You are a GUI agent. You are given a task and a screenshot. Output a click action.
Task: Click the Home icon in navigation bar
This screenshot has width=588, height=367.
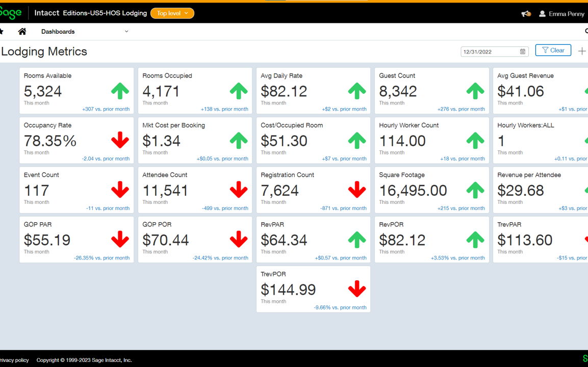click(22, 32)
